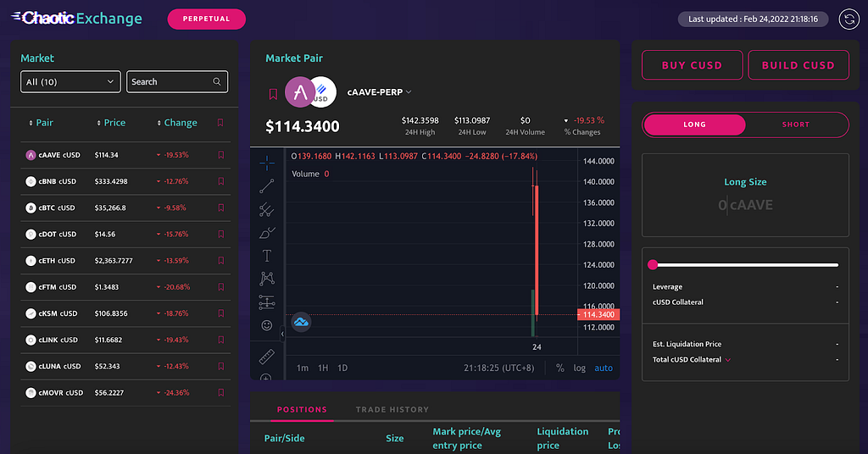The height and width of the screenshot is (454, 868).
Task: Filter by bookmark column header icon
Action: coord(220,123)
